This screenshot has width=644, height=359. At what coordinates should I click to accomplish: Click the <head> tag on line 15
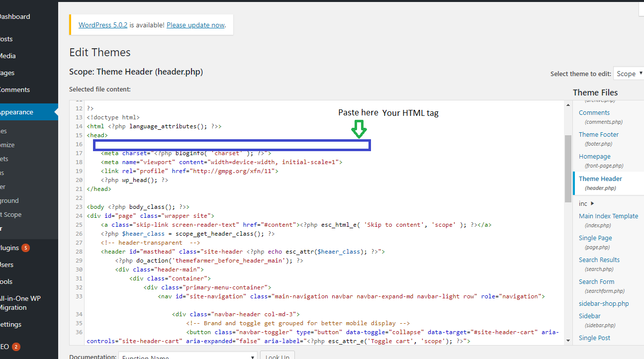click(x=97, y=135)
